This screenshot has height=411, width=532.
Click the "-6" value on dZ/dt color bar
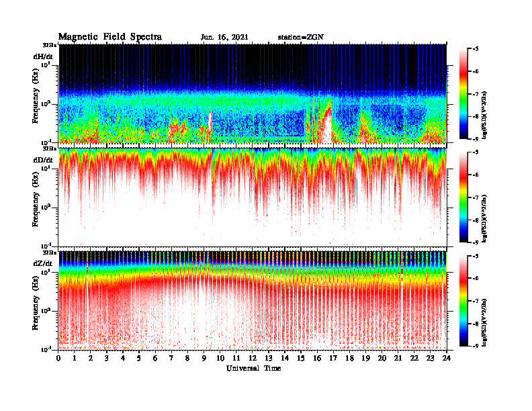click(x=476, y=278)
